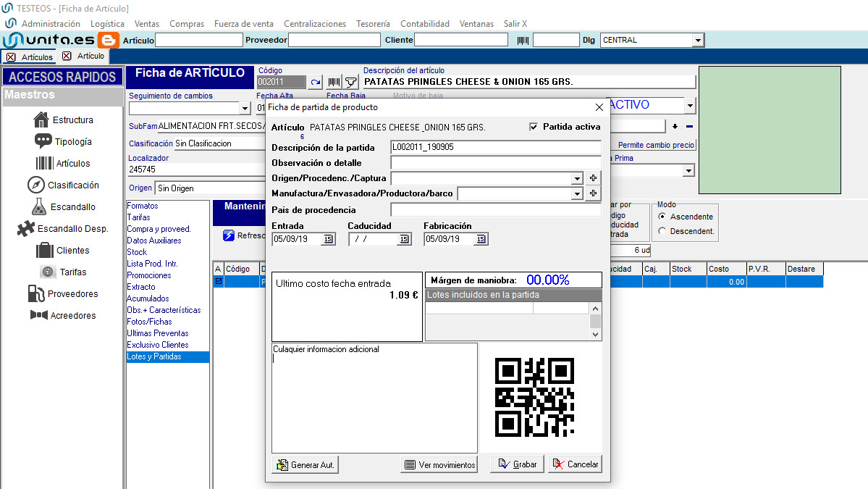Click barcode icon next to Código
Viewport: 868px width, 489px height.
pos(334,82)
